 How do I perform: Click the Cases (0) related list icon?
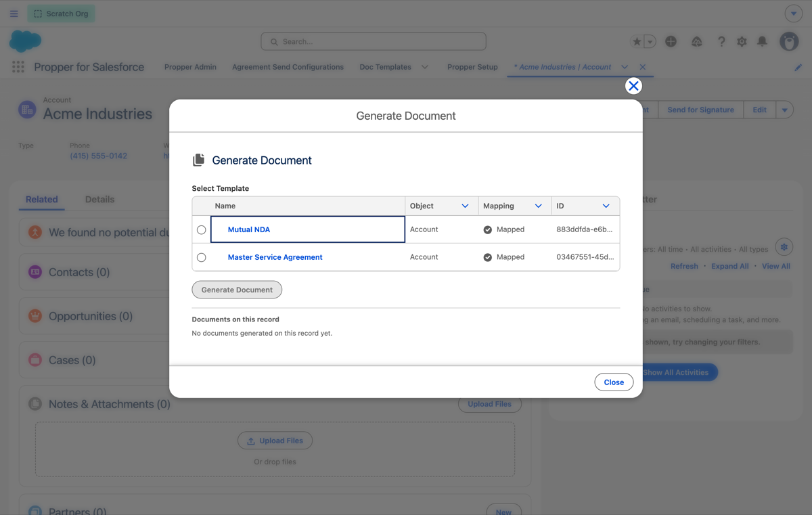pyautogui.click(x=35, y=360)
